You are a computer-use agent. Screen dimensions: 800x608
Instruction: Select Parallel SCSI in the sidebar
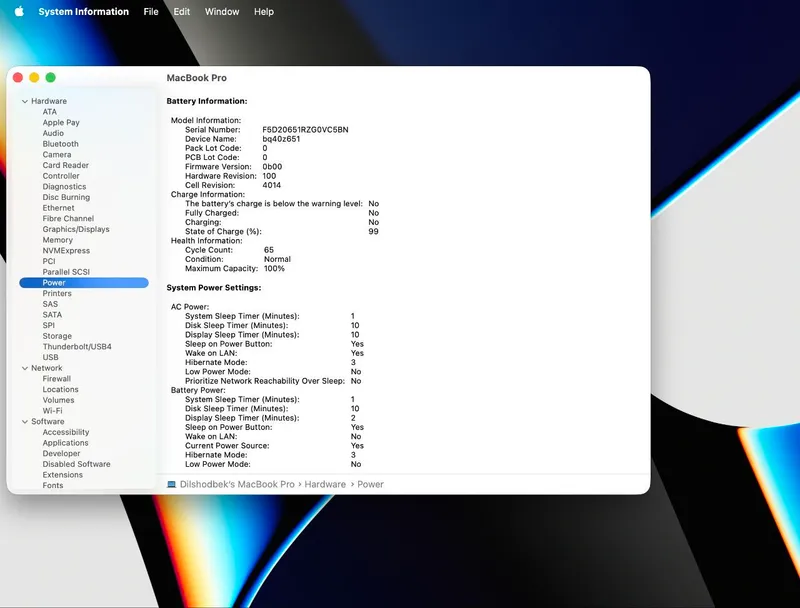[66, 272]
